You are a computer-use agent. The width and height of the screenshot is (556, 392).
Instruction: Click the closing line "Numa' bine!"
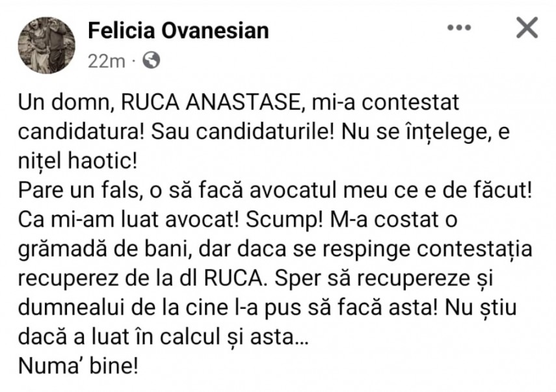[78, 365]
